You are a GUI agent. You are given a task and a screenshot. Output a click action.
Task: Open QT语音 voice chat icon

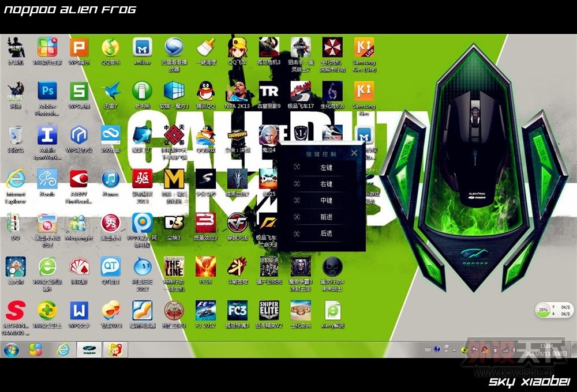pos(110,266)
